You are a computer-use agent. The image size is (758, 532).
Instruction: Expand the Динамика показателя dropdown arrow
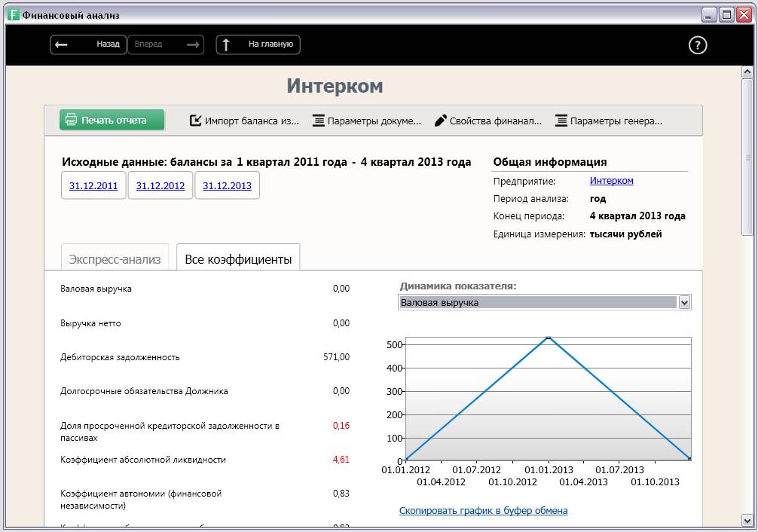[684, 302]
